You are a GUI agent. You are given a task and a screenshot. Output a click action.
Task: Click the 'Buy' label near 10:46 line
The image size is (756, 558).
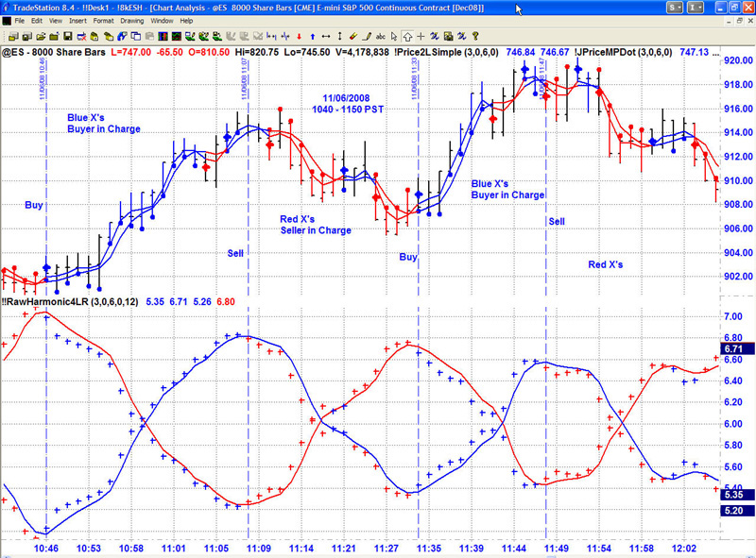[x=34, y=205]
